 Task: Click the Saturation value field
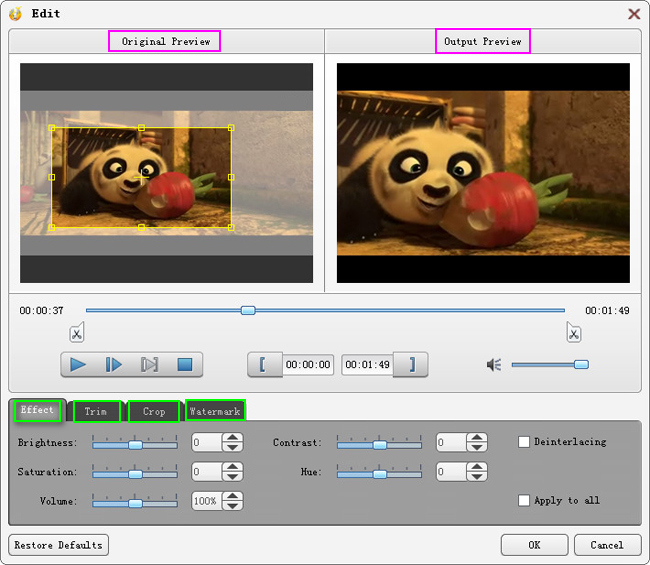pos(207,472)
